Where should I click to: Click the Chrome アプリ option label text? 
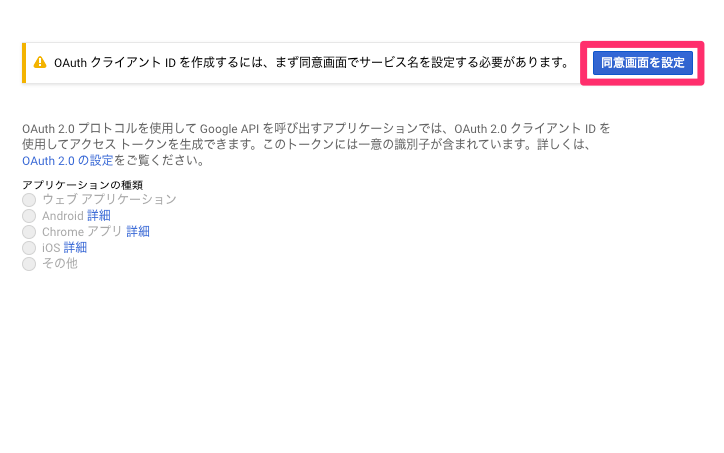(x=82, y=231)
